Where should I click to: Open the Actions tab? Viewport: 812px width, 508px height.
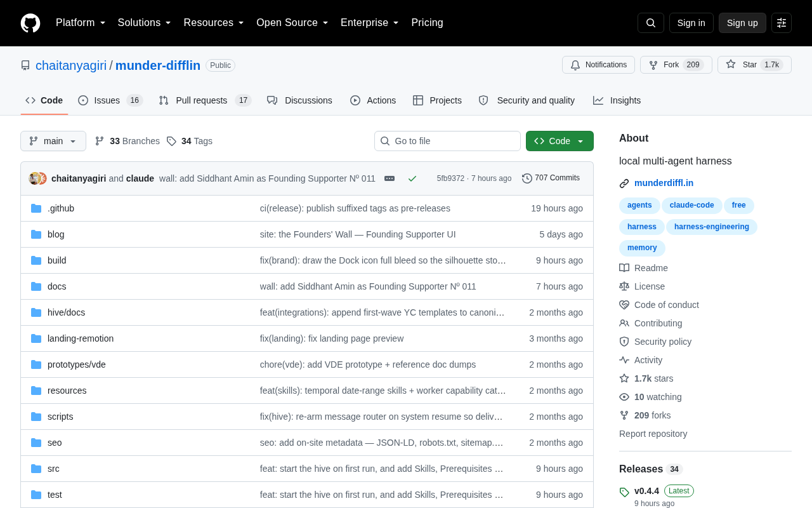click(373, 100)
